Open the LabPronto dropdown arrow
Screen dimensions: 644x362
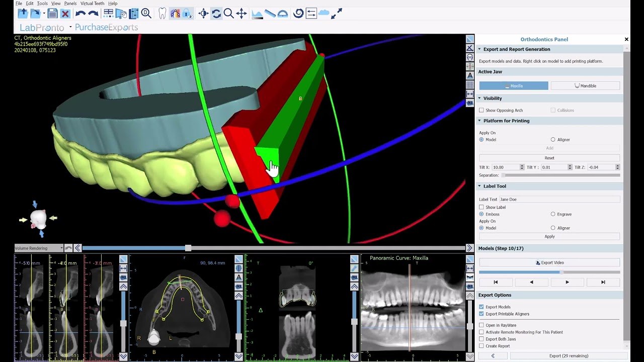pyautogui.click(x=70, y=27)
